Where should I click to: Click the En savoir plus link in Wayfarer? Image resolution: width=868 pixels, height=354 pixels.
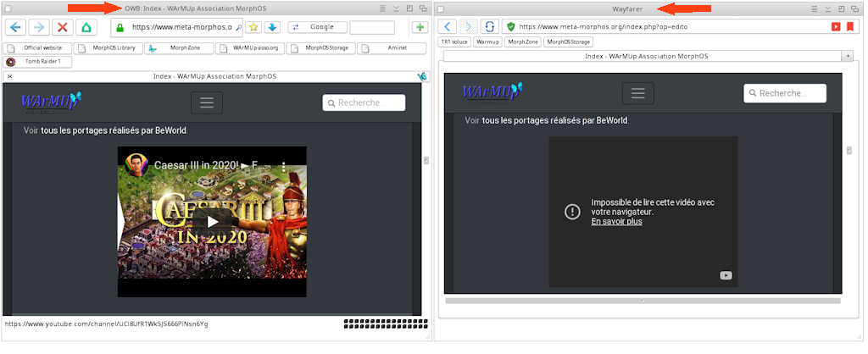tap(617, 222)
